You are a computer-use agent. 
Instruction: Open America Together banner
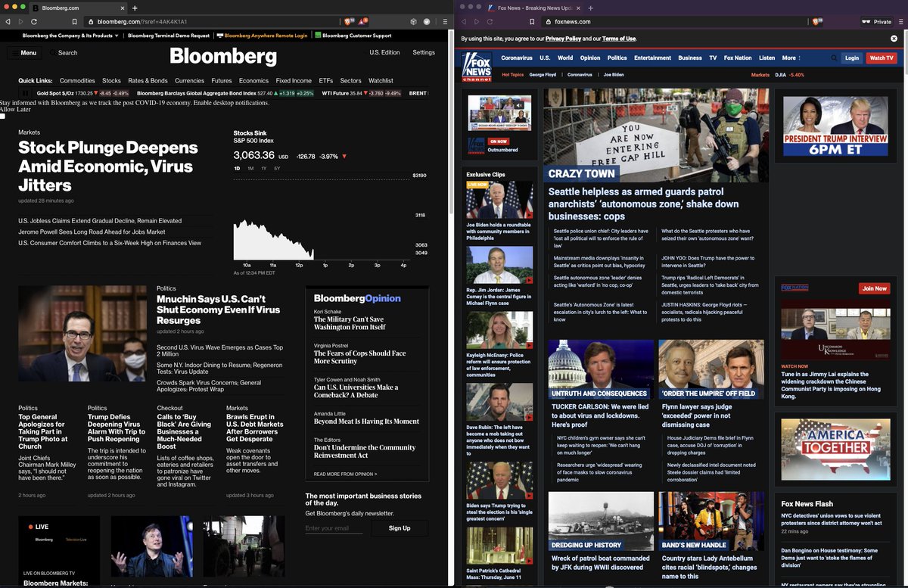(x=835, y=450)
